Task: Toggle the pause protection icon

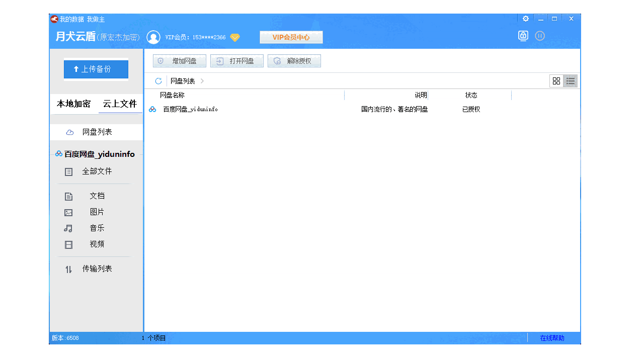Action: point(540,36)
